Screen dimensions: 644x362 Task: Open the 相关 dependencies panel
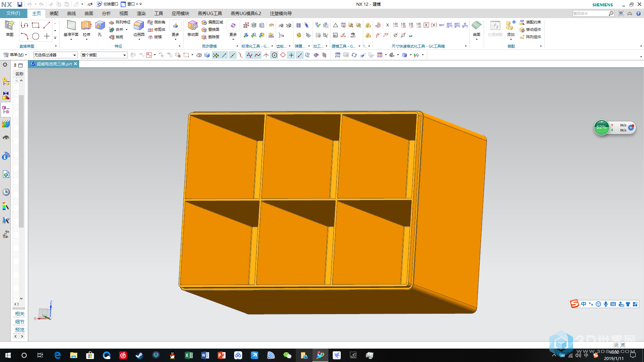click(x=19, y=314)
